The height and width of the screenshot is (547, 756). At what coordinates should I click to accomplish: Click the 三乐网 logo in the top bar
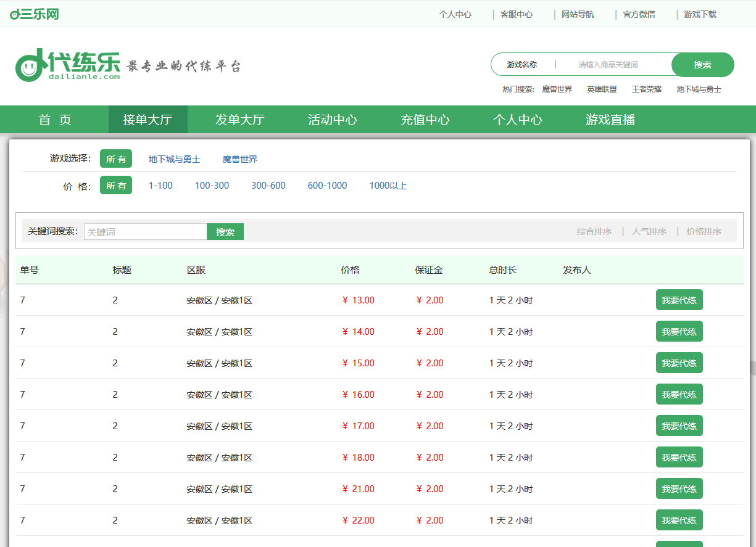tap(34, 14)
